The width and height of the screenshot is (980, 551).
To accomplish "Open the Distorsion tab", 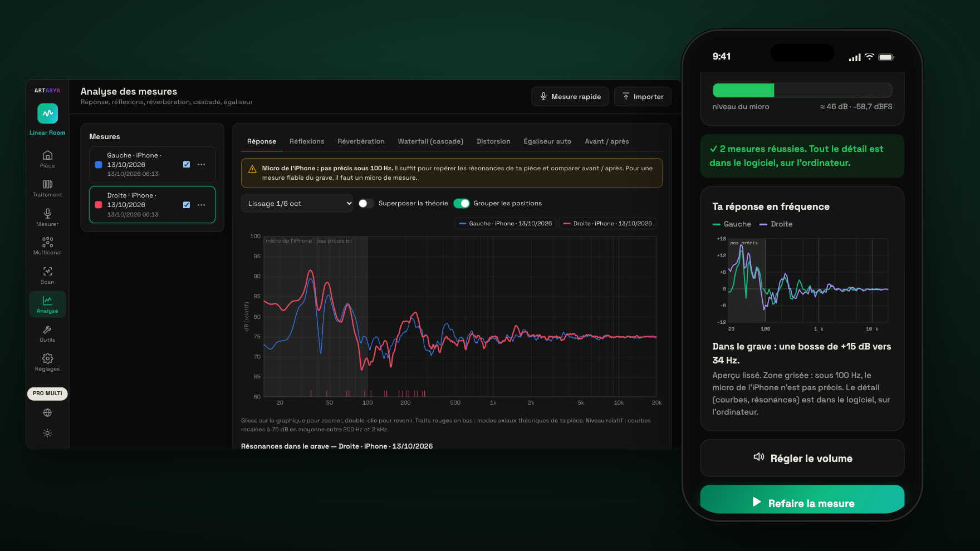I will [x=493, y=141].
